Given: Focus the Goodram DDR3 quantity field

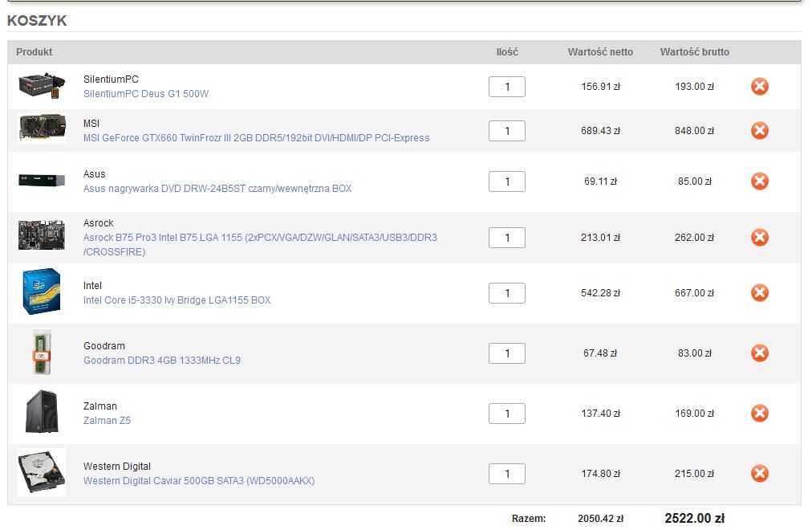Looking at the screenshot, I should tap(506, 353).
